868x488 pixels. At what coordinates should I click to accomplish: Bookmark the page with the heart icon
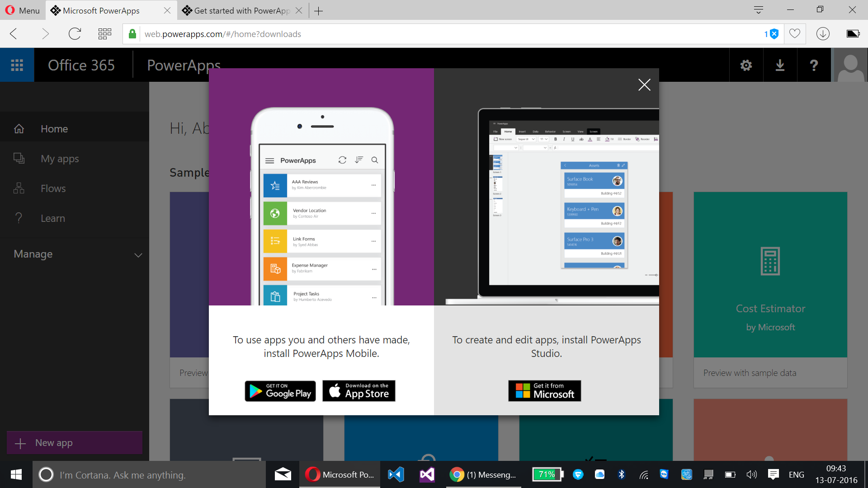click(795, 34)
